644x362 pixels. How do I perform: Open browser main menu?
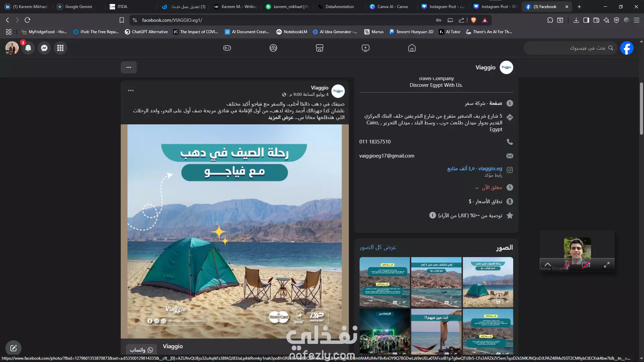click(636, 20)
